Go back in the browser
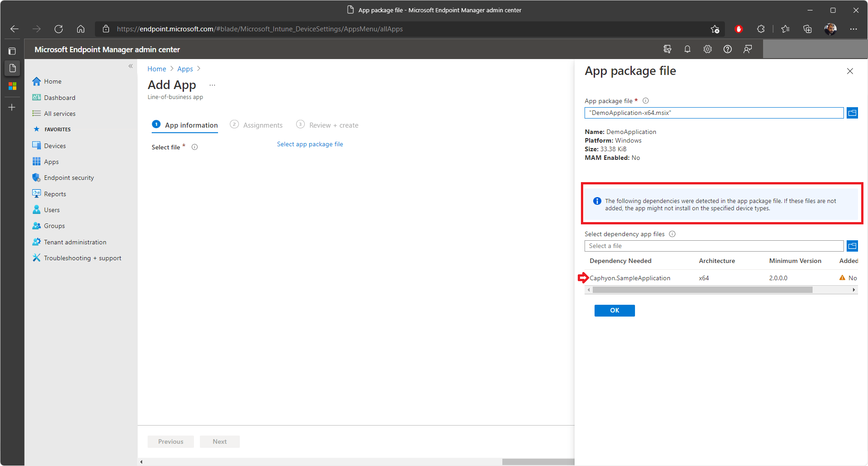 [14, 29]
